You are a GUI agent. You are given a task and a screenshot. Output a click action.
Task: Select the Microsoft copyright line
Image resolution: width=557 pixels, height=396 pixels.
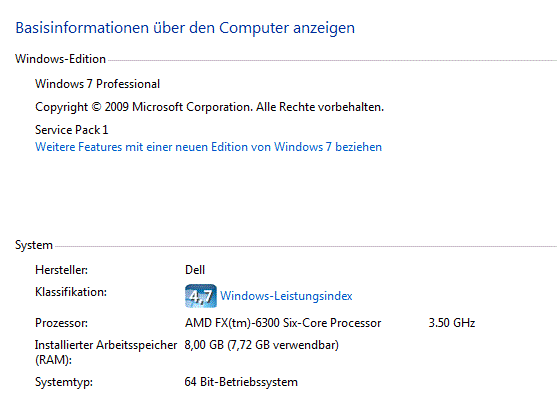click(210, 107)
